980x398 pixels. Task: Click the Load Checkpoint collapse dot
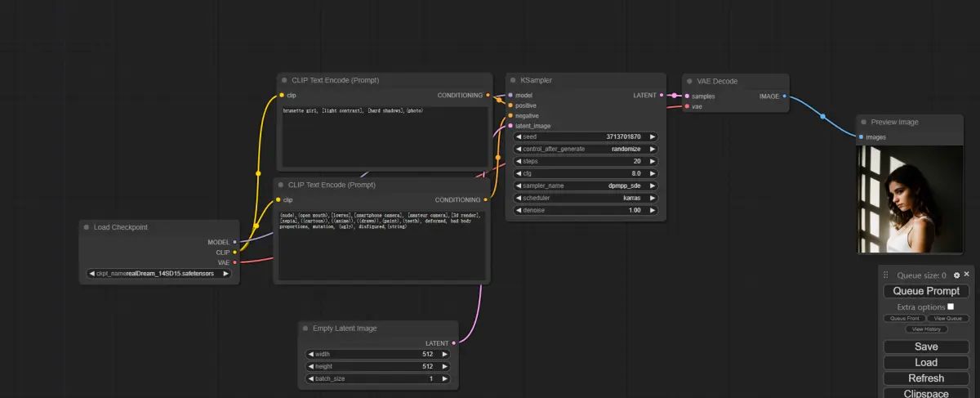pos(87,227)
